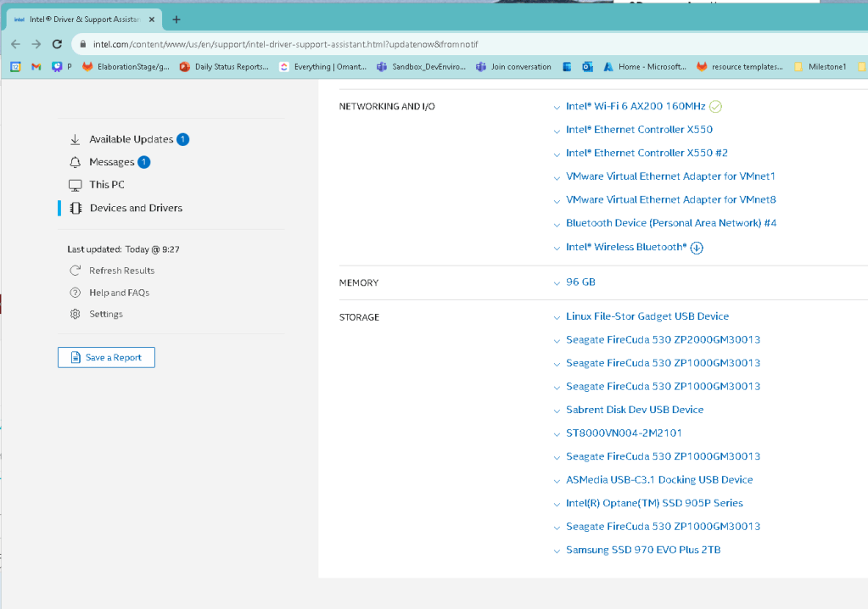
Task: Open the Join conversation bookmark
Action: 513,67
